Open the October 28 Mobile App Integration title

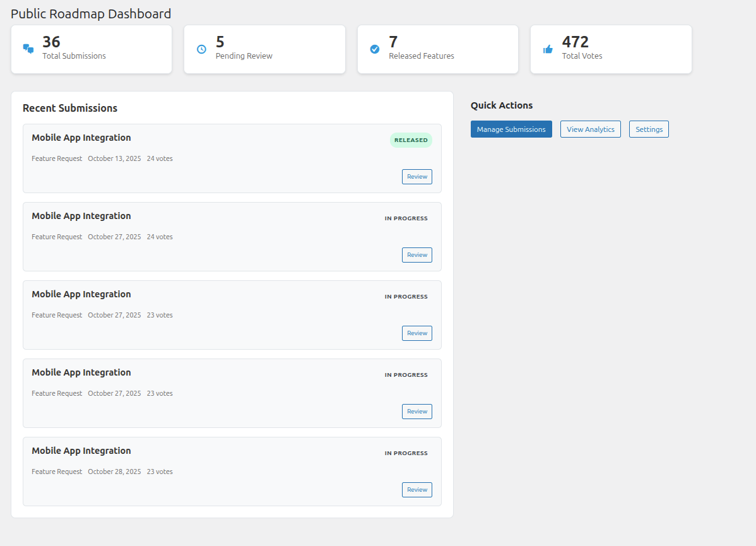pyautogui.click(x=81, y=451)
